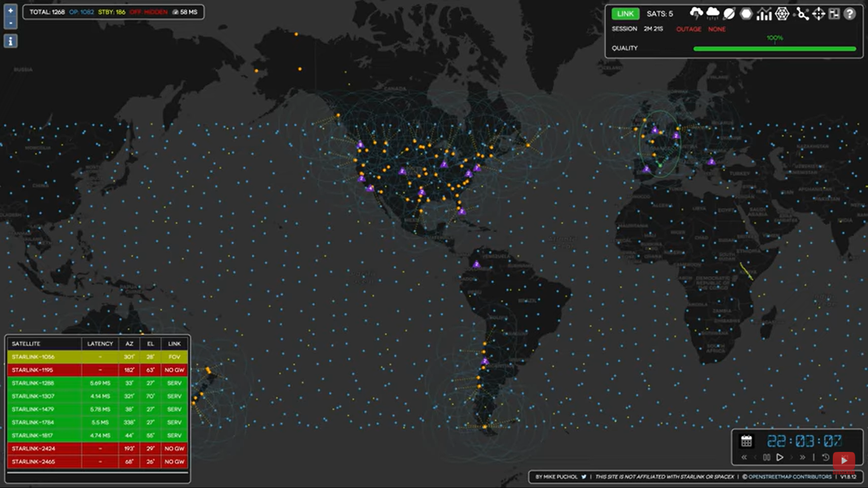Toggle the spider web mesh icon
Image resolution: width=868 pixels, height=488 pixels.
click(x=782, y=14)
